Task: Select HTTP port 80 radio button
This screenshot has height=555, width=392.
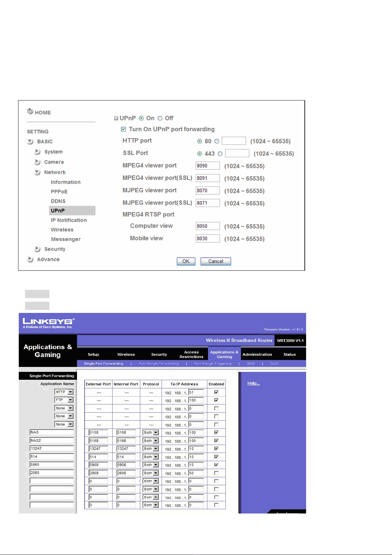Action: click(x=199, y=141)
